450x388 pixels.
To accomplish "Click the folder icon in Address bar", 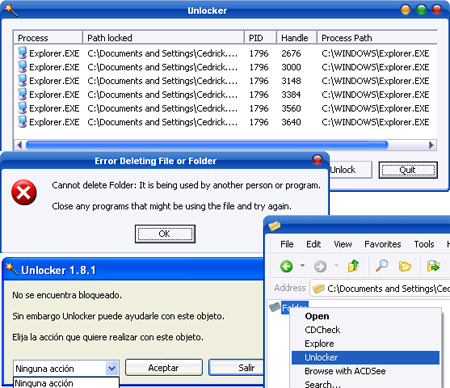I will [x=319, y=288].
